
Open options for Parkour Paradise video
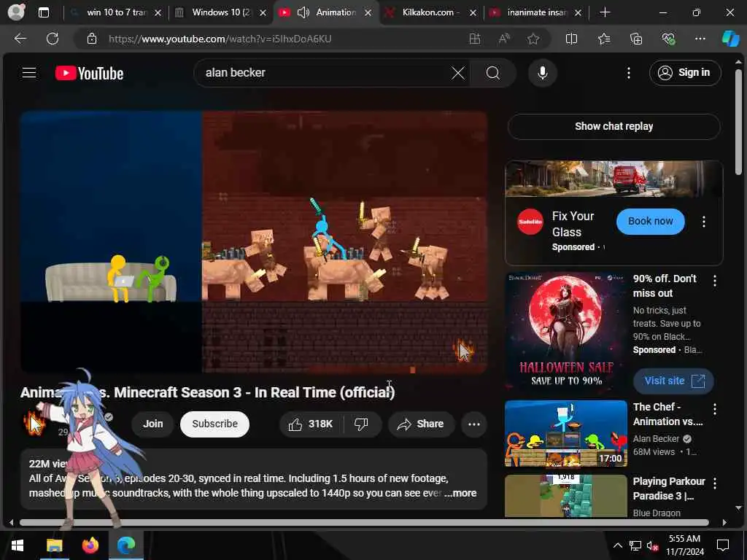pos(715,483)
